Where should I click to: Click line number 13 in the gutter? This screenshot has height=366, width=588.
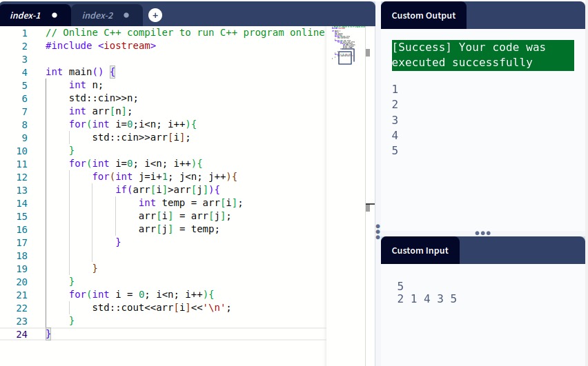[22, 190]
